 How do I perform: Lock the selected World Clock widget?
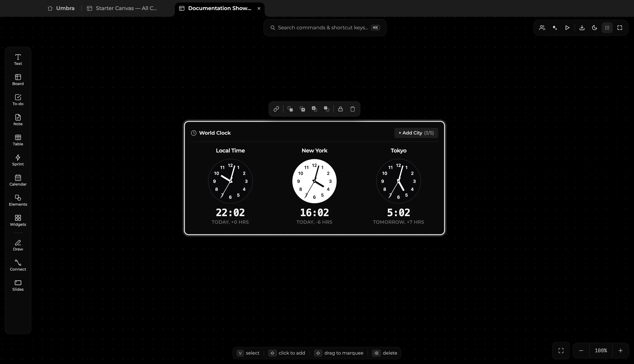(340, 109)
